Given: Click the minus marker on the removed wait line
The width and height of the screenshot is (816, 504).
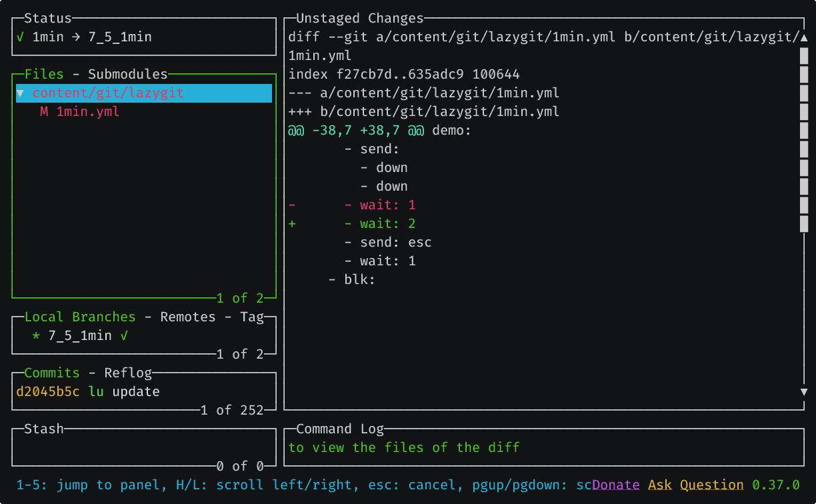Looking at the screenshot, I should pyautogui.click(x=291, y=205).
